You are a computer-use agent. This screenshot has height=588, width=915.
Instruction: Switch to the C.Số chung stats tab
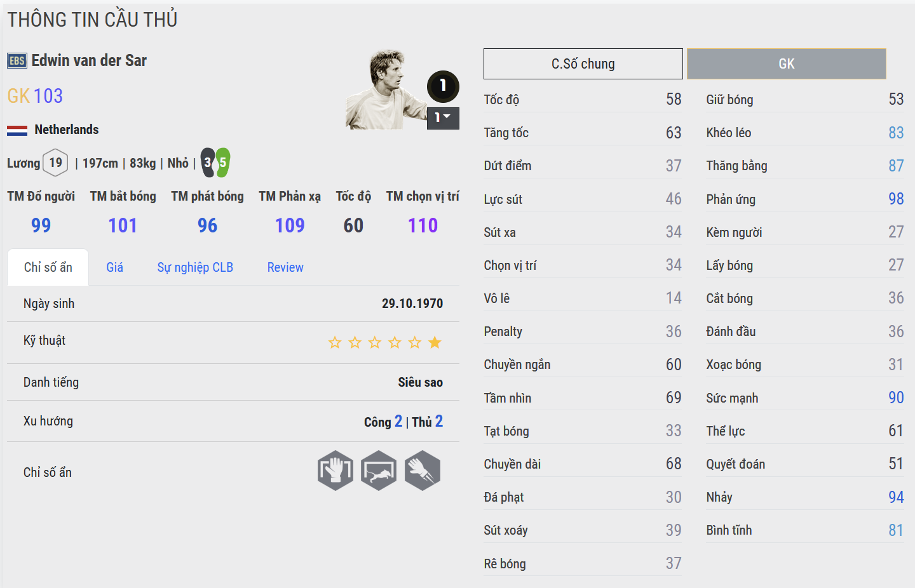[583, 64]
